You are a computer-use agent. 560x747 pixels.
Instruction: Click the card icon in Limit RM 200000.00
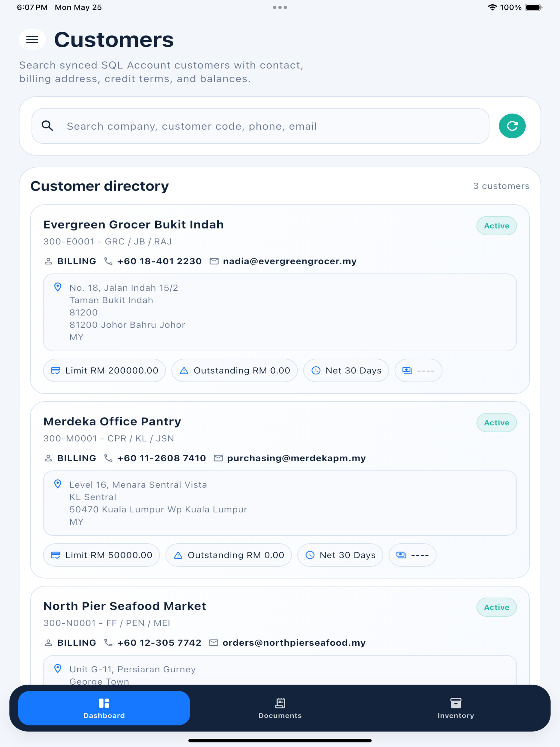tap(56, 370)
